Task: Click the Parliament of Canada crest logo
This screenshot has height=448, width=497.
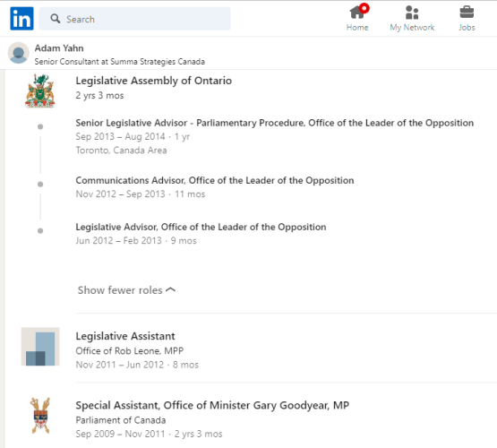Action: click(x=40, y=416)
